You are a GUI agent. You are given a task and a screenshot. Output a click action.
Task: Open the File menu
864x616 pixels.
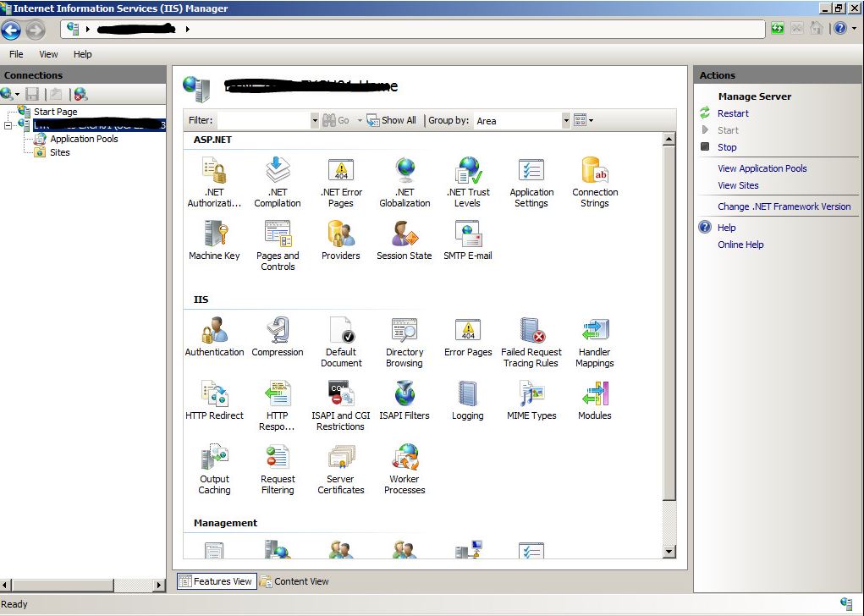(16, 54)
